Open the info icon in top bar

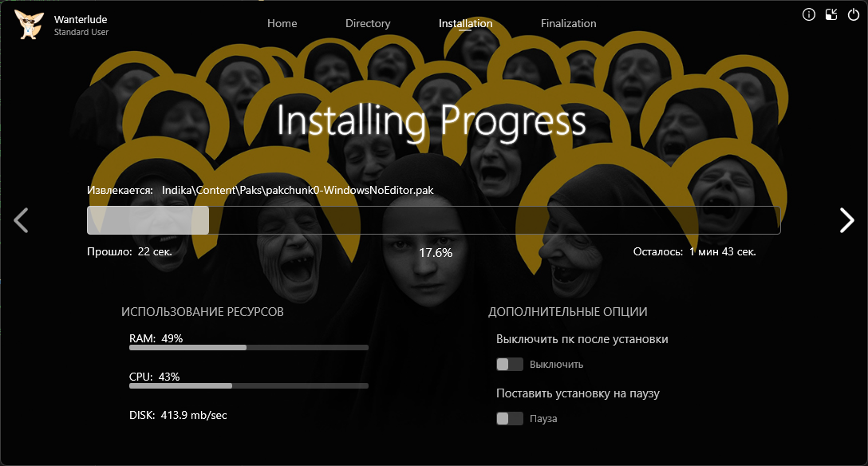[809, 14]
